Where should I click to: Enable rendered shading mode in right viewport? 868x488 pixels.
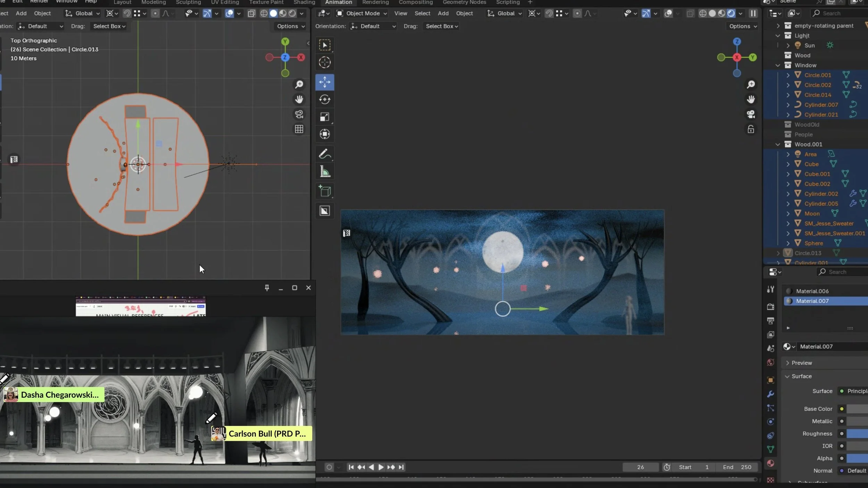click(x=731, y=13)
